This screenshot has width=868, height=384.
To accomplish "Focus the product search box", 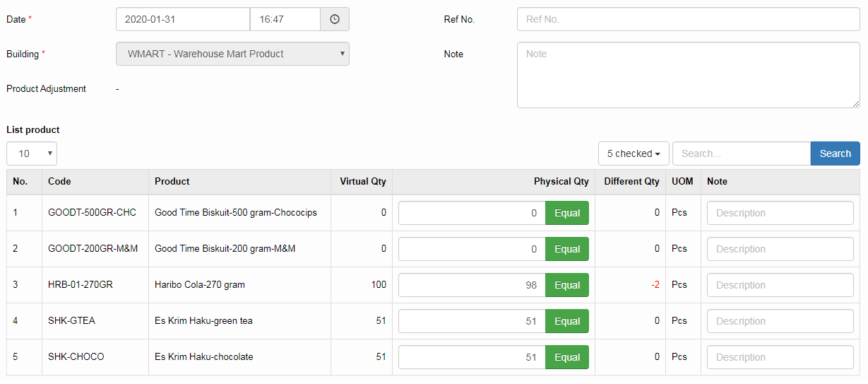I will click(x=741, y=153).
